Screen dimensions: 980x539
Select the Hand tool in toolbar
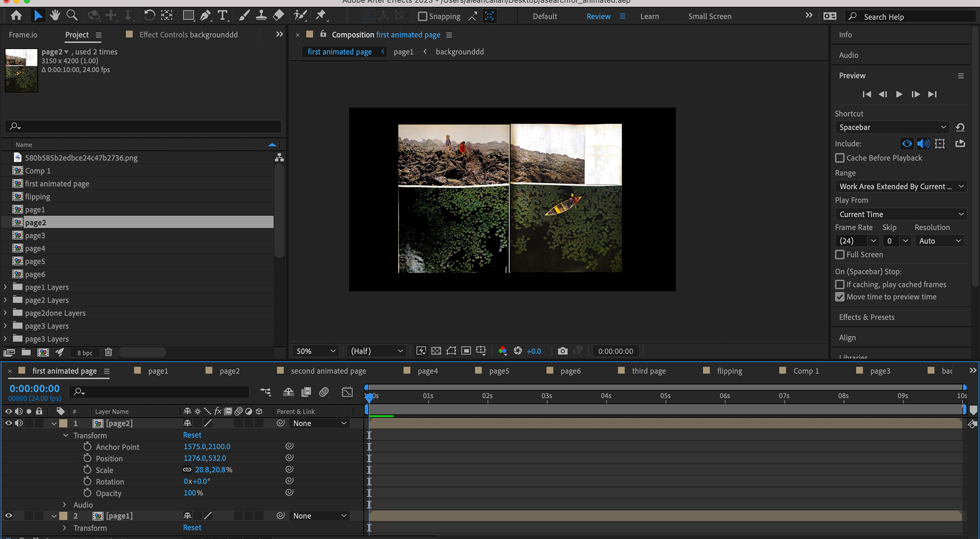click(55, 16)
